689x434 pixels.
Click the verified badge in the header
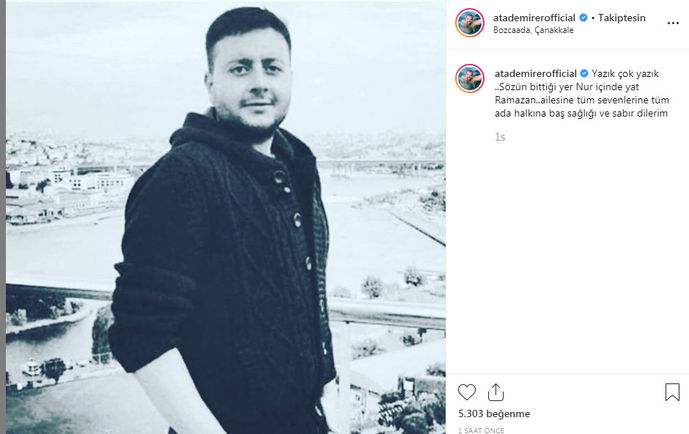click(584, 18)
